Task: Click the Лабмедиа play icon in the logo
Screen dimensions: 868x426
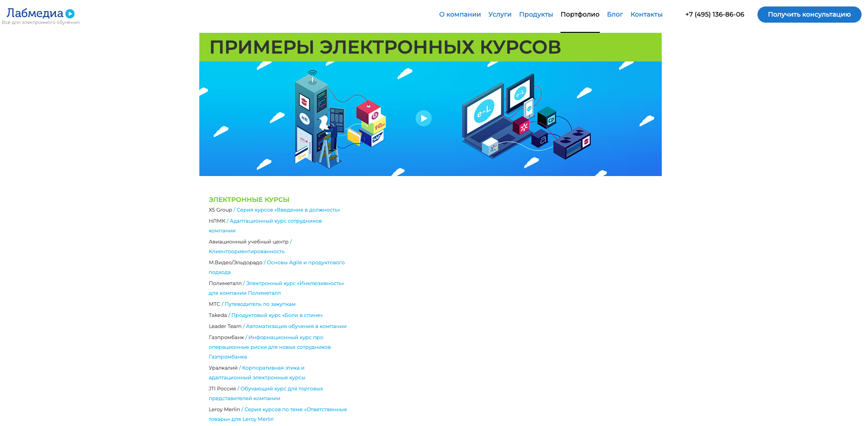Action: point(69,14)
